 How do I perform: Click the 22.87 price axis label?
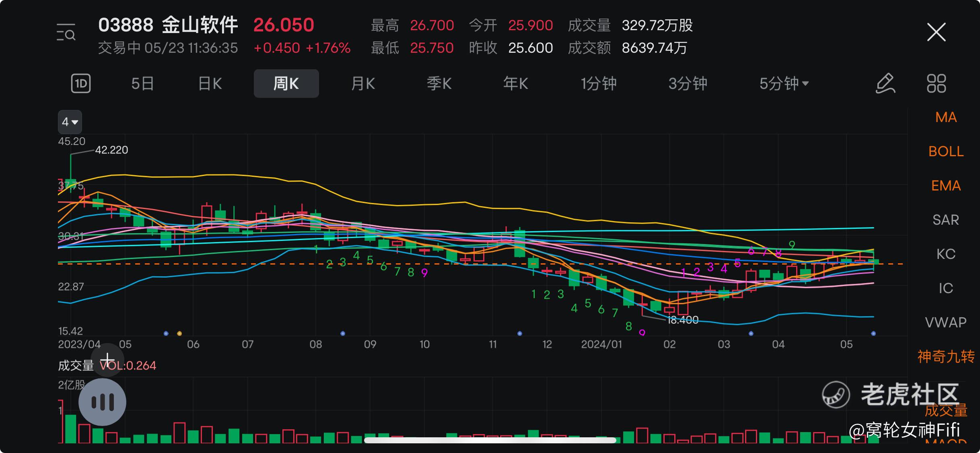tap(71, 287)
